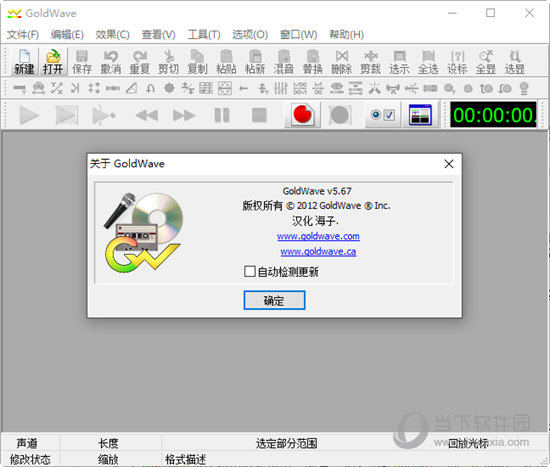
Task: Click the 粘贴 (Paste) toolbar icon
Action: 226,62
